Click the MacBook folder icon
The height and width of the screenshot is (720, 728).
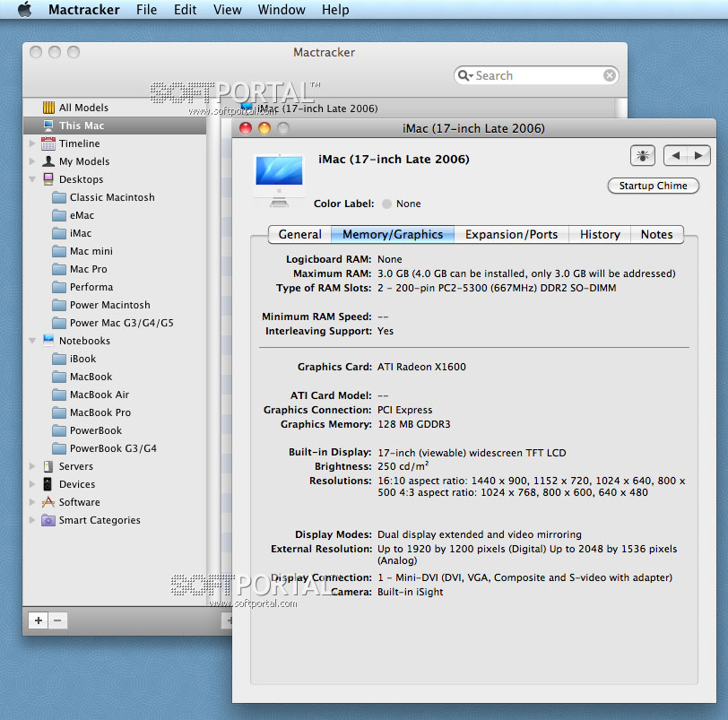tap(59, 377)
